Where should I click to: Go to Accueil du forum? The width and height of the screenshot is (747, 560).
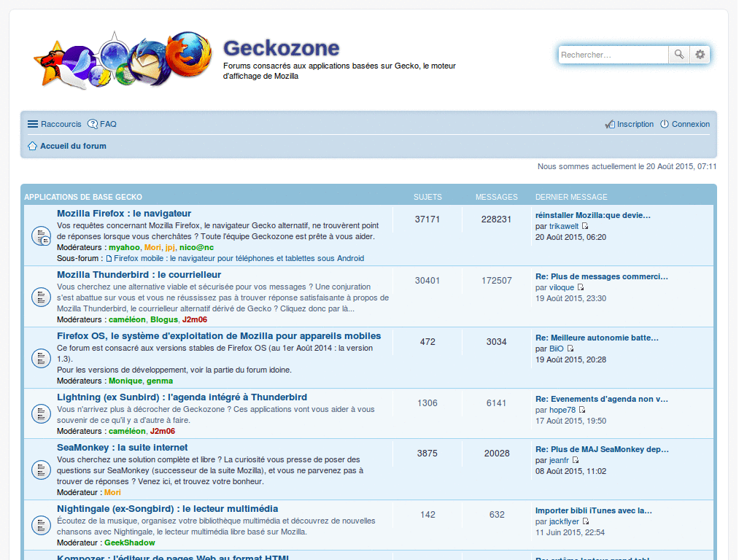tap(74, 146)
